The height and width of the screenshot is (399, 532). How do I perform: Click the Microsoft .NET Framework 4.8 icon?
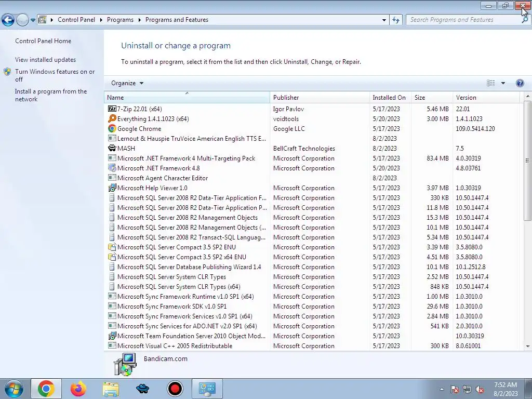point(112,168)
